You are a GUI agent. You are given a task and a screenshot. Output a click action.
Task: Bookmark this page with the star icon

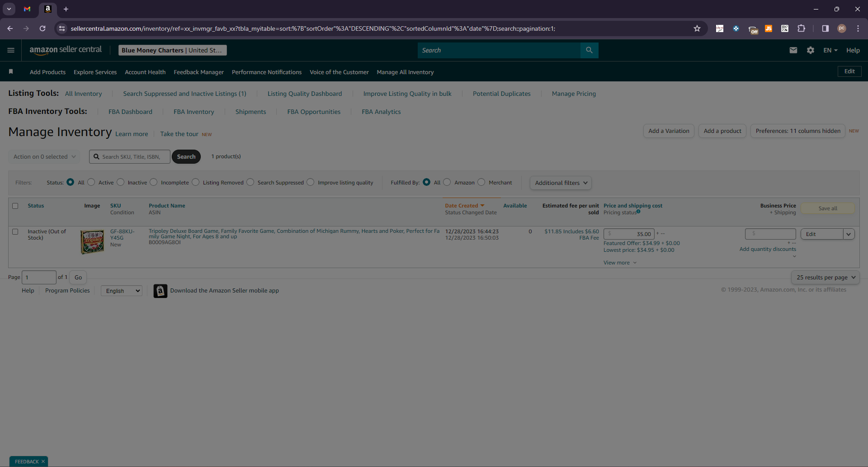[697, 28]
